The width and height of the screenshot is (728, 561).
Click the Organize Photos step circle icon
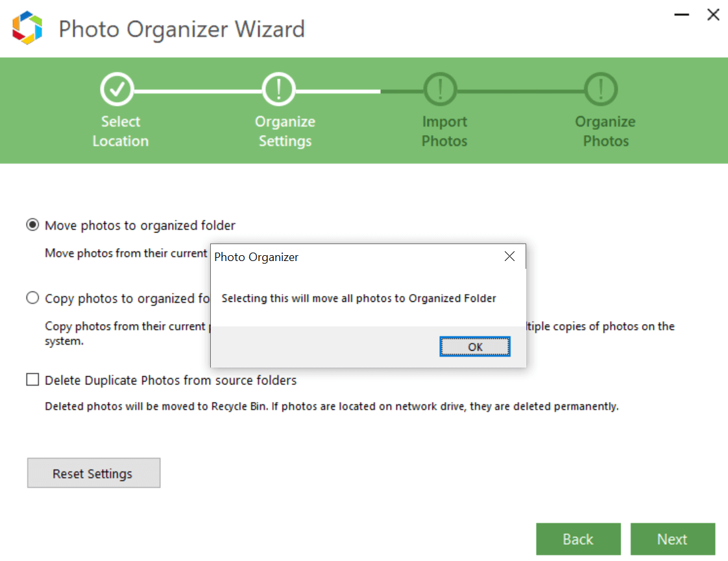pos(600,89)
